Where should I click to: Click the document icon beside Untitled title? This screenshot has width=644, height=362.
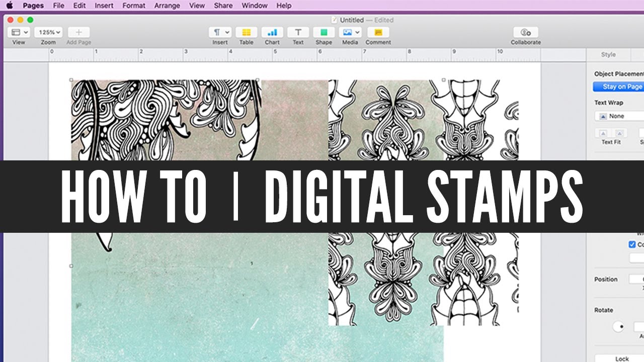[335, 20]
